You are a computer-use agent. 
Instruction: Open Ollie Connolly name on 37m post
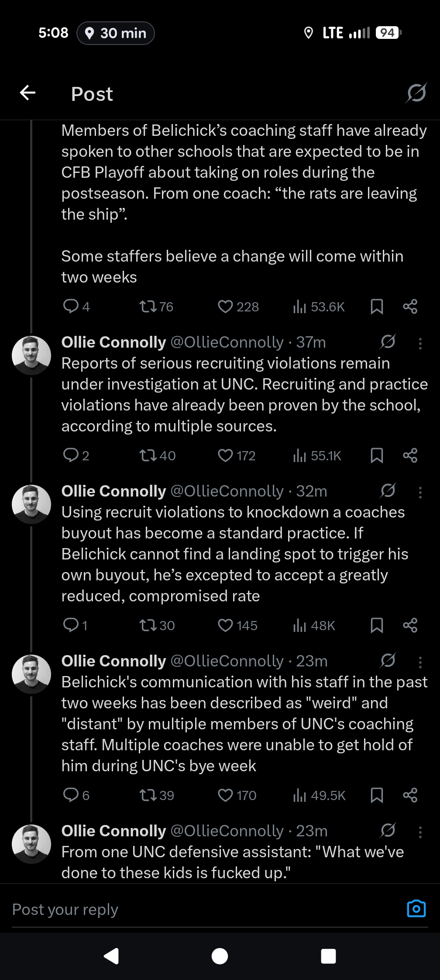coord(113,342)
